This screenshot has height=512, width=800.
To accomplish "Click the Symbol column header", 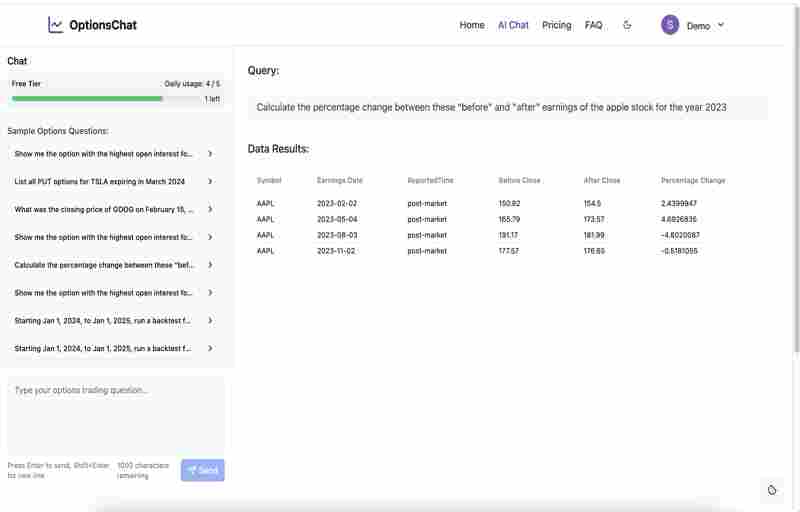I will pyautogui.click(x=269, y=180).
